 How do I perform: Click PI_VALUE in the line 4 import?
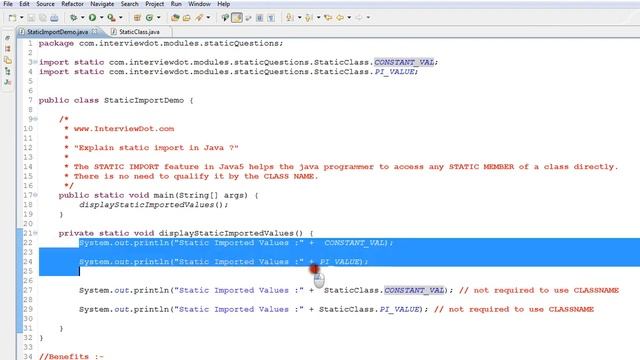(395, 71)
